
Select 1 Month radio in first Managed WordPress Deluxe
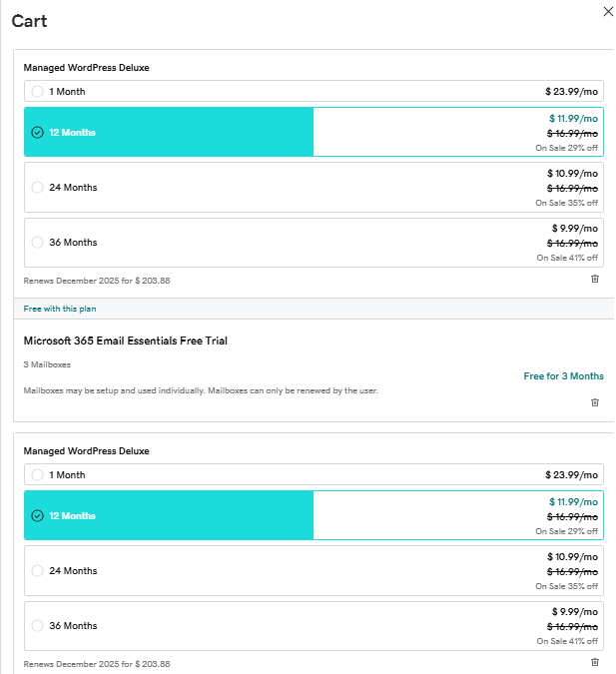(x=37, y=92)
